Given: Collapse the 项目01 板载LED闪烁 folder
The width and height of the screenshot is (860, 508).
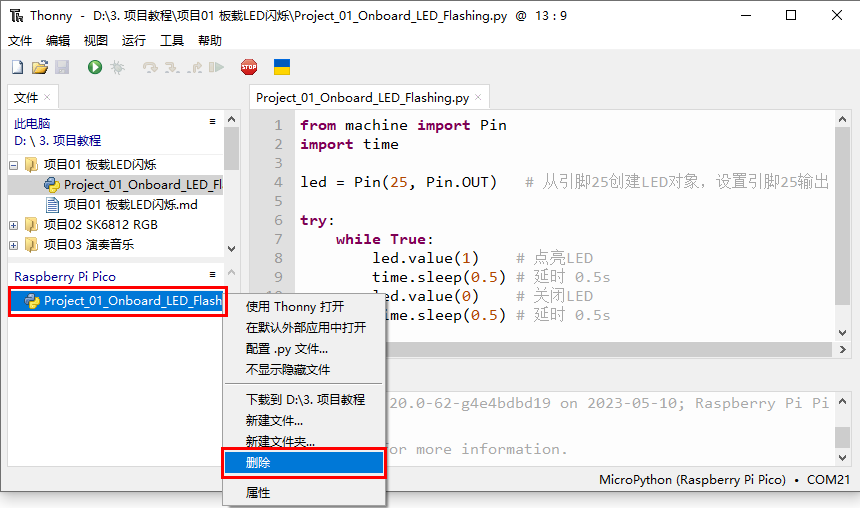Looking at the screenshot, I should 14,165.
